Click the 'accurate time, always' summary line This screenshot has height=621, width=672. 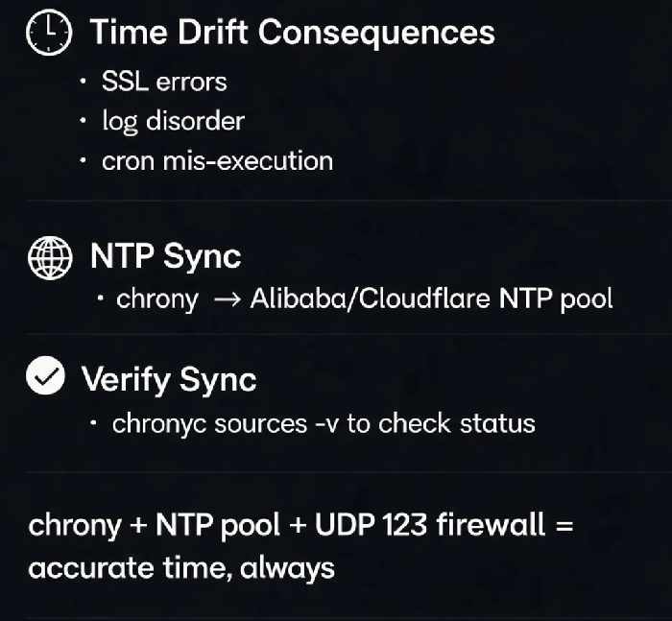coord(181,568)
